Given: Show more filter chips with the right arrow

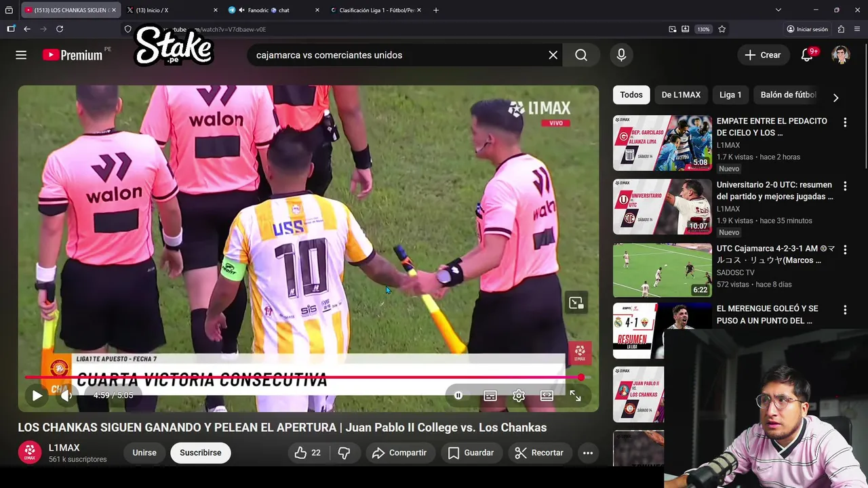Looking at the screenshot, I should [x=835, y=98].
